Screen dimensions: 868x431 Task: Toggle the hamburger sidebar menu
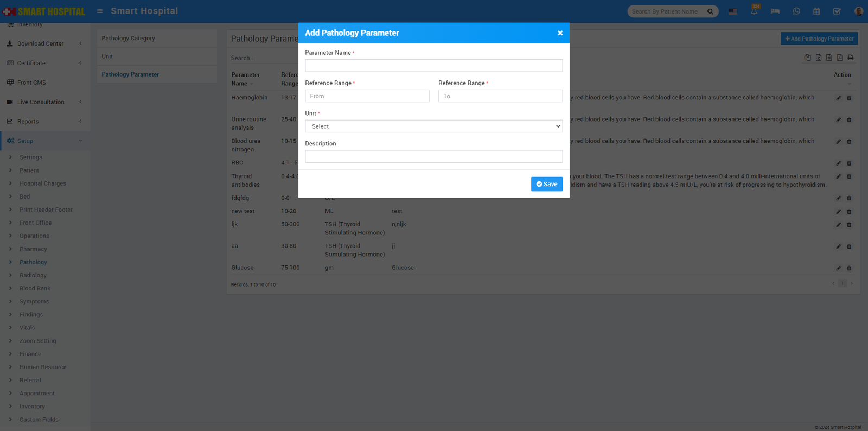click(x=100, y=11)
